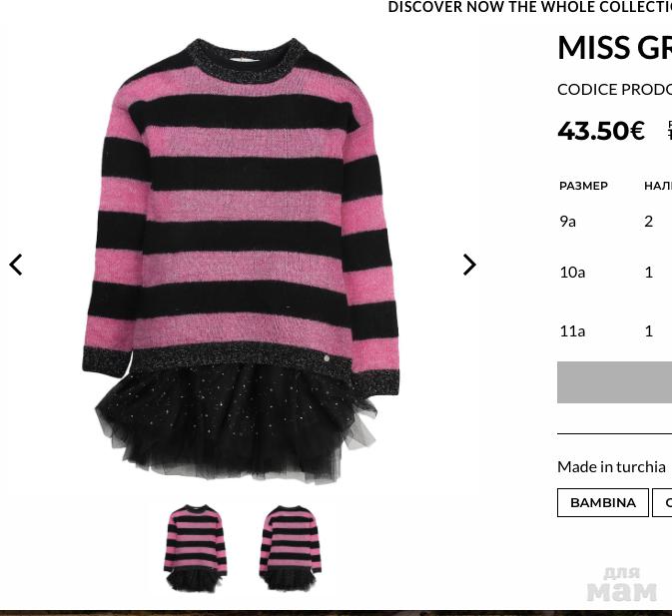Viewport: 672px width, 616px height.
Task: Open the first sweater dress thumbnail
Action: click(196, 548)
